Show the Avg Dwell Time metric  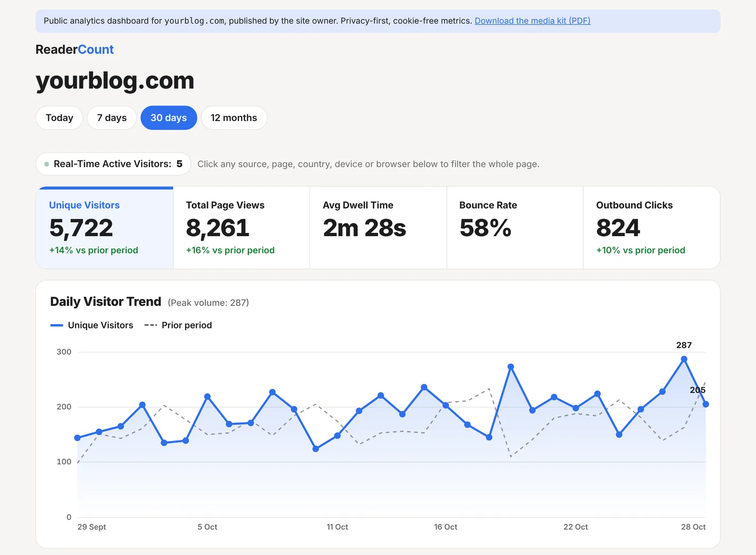click(378, 228)
